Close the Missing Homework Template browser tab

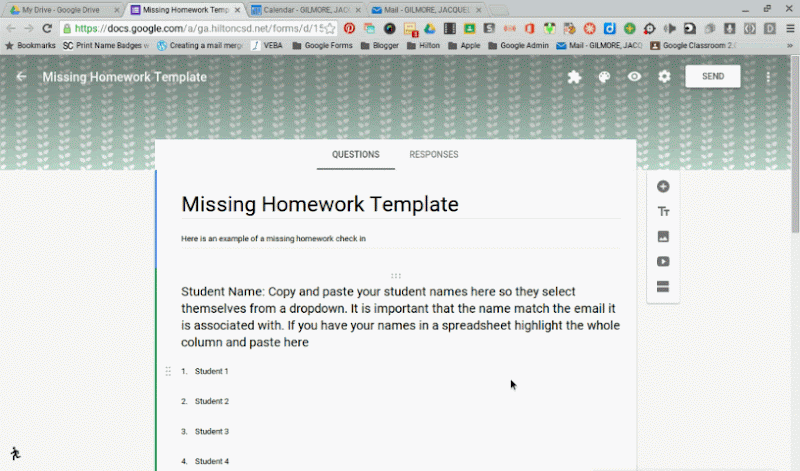point(237,10)
